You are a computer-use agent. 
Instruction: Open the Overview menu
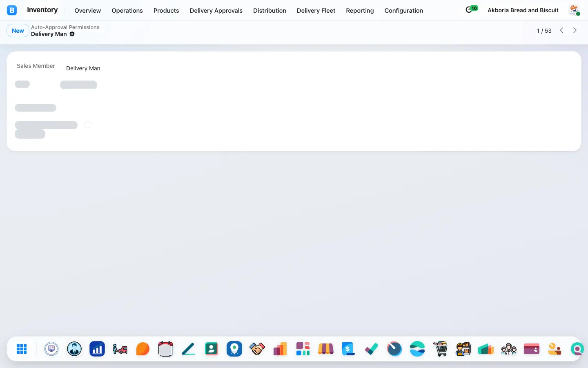click(x=87, y=11)
